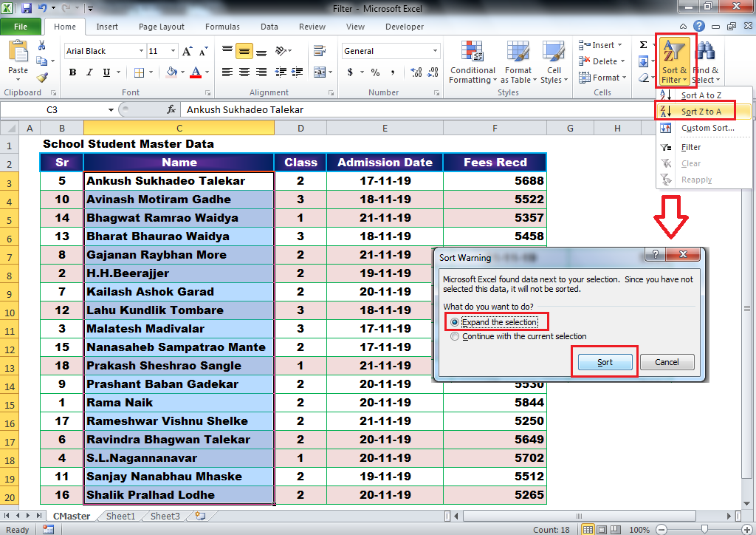Screen dimensions: 756x535
Task: Choose Continue with the current selection
Action: coord(456,335)
